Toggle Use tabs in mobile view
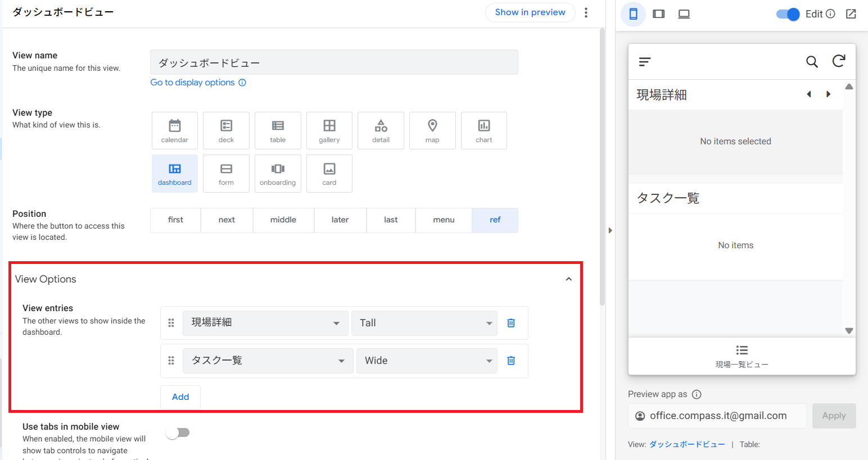868x460 pixels. coord(178,432)
